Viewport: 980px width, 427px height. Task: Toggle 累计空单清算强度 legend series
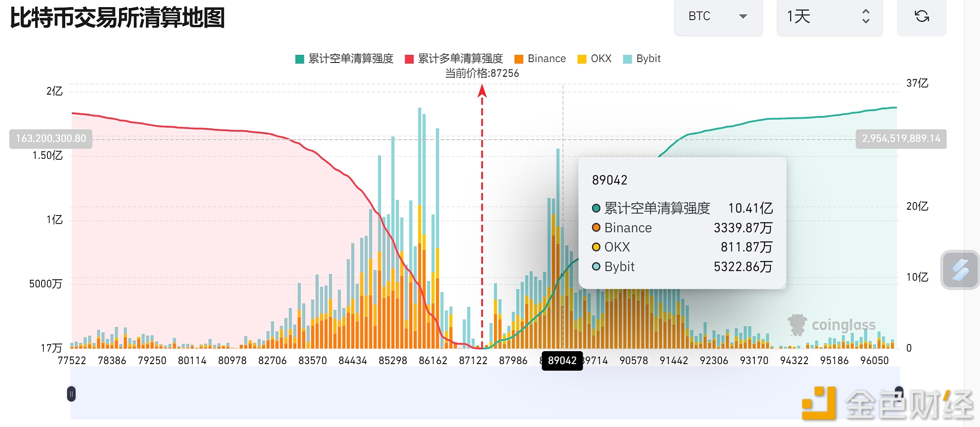344,58
